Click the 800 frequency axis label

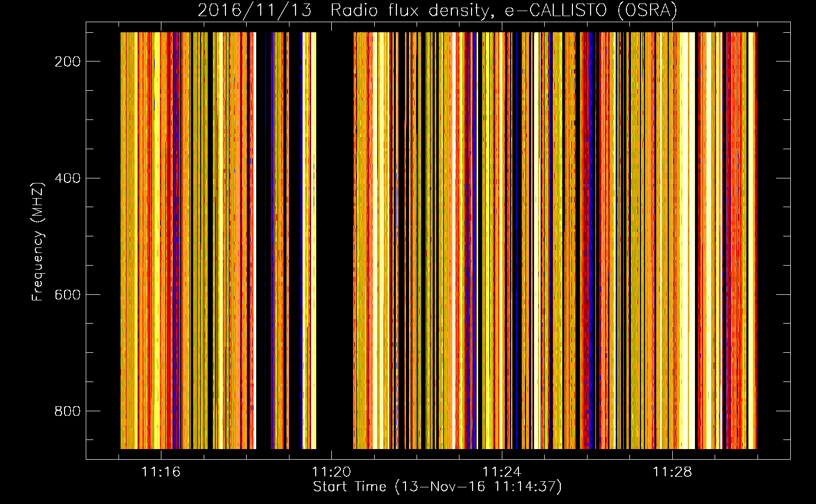click(x=68, y=411)
